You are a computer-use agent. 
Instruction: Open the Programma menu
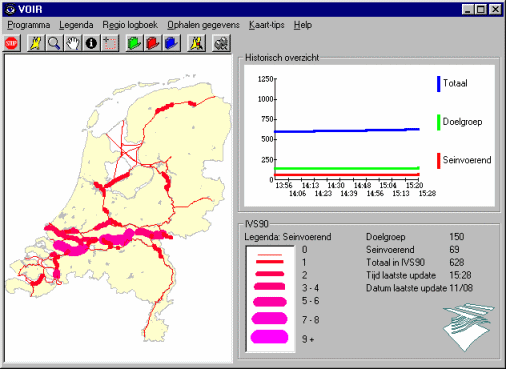[x=29, y=25]
